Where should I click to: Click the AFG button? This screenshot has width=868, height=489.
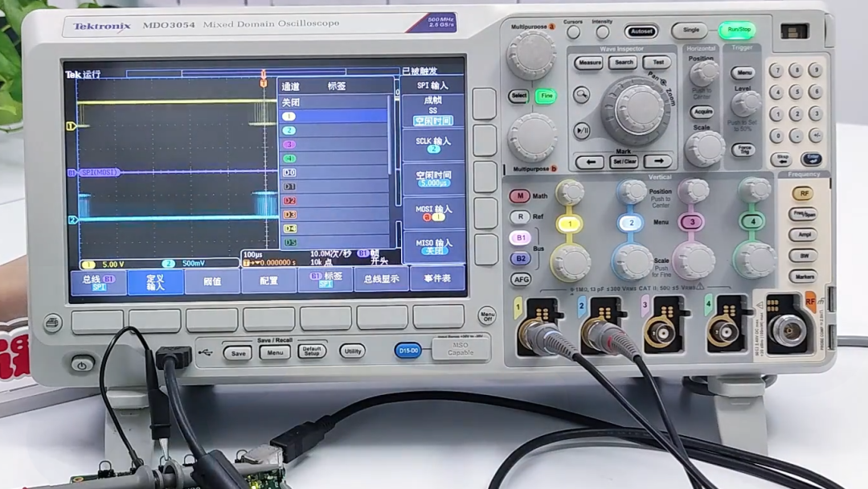(521, 279)
